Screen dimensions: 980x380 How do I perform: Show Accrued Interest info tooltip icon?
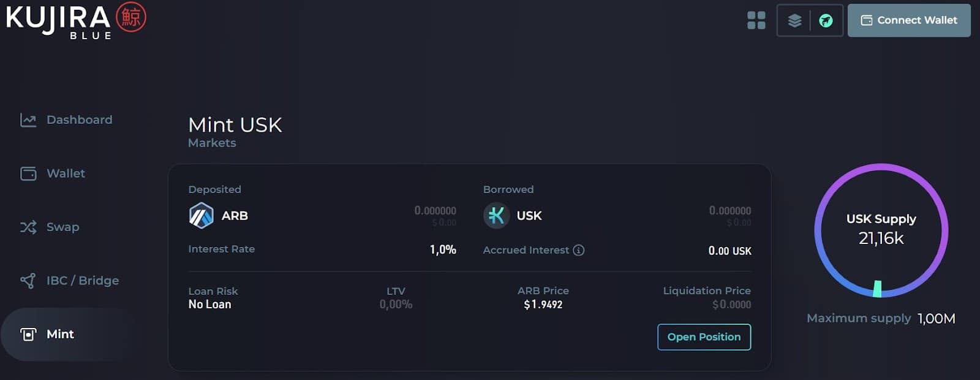coord(579,250)
